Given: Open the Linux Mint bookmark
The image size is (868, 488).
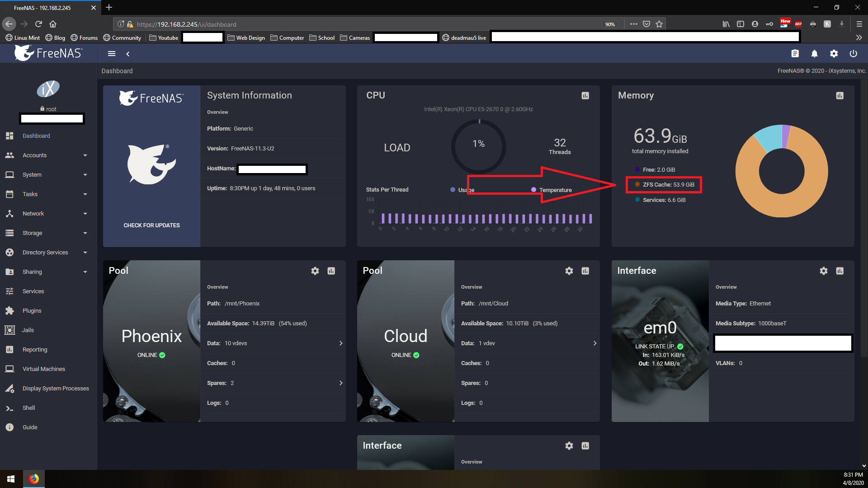Looking at the screenshot, I should pos(23,38).
